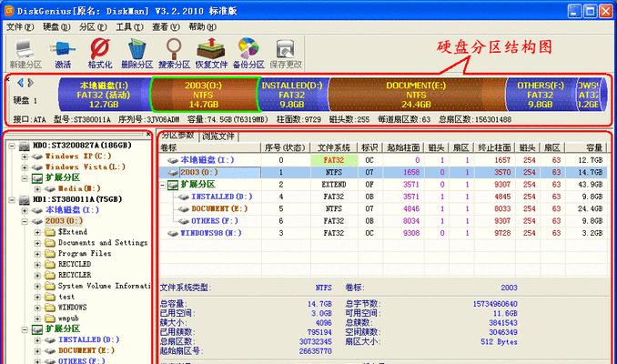This screenshot has width=617, height=364.
Task: Click the 激活 (activate) toolbar icon
Action: pyautogui.click(x=62, y=54)
